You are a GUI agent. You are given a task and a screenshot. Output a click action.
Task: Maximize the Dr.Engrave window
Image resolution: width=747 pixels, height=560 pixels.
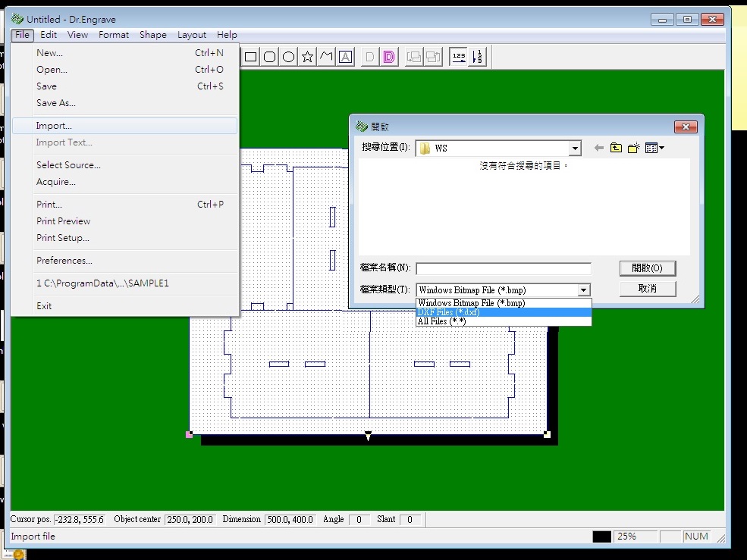[x=687, y=20]
